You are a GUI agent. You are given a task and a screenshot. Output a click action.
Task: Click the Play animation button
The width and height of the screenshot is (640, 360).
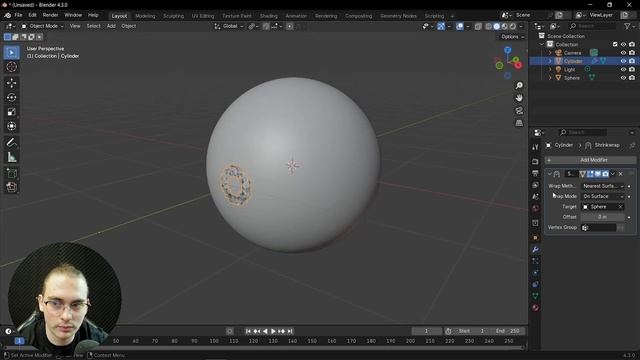coord(273,331)
